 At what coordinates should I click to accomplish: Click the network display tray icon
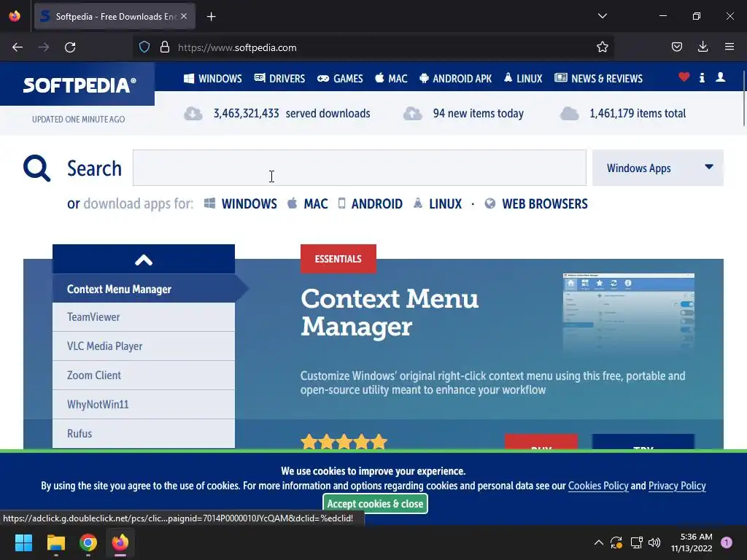click(636, 542)
